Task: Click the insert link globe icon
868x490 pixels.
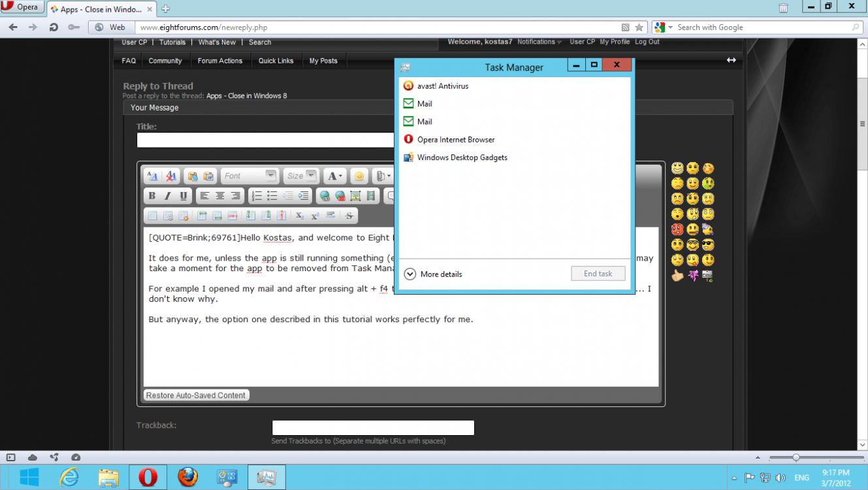Action: pyautogui.click(x=325, y=196)
